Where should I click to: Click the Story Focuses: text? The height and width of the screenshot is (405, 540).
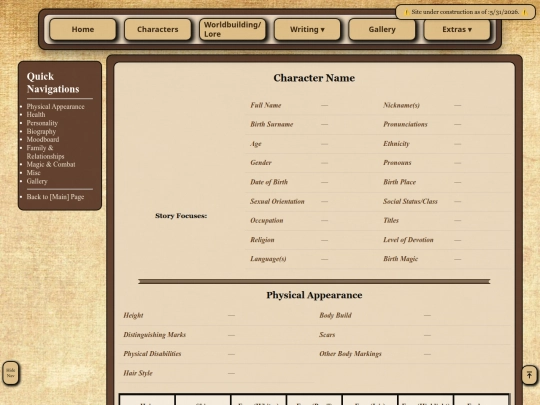(181, 216)
